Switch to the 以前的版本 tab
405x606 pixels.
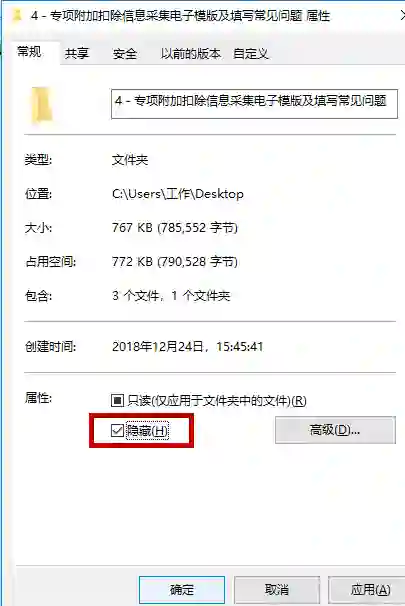coord(191,53)
